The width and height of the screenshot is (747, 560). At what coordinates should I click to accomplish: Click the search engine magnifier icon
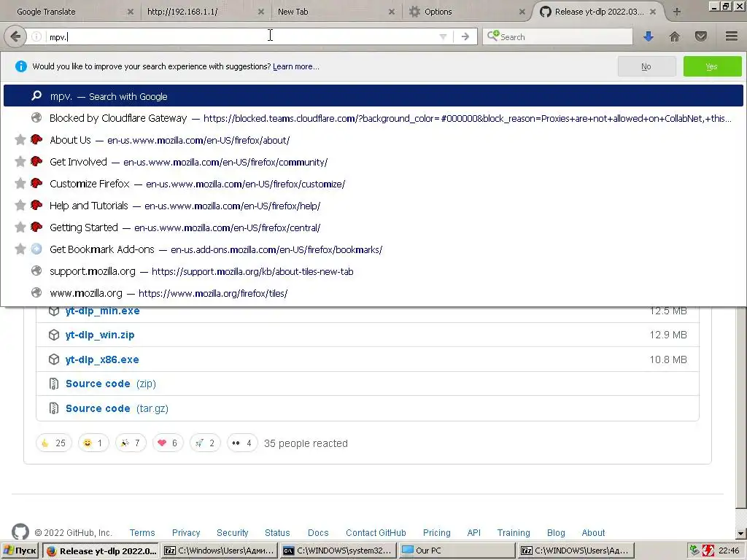point(492,36)
